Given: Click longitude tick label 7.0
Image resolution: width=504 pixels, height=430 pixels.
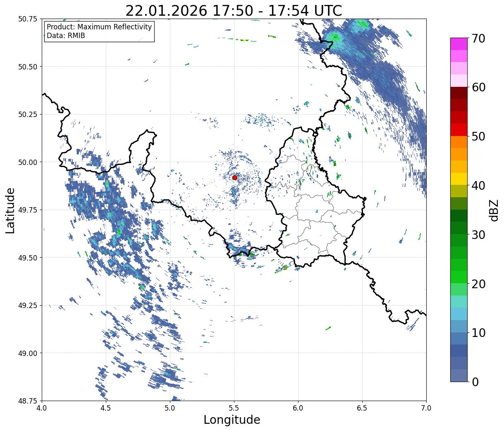Looking at the screenshot, I should click(x=426, y=408).
